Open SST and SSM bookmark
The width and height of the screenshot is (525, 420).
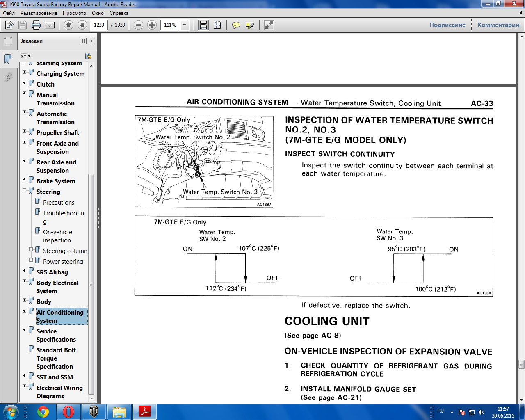click(55, 377)
